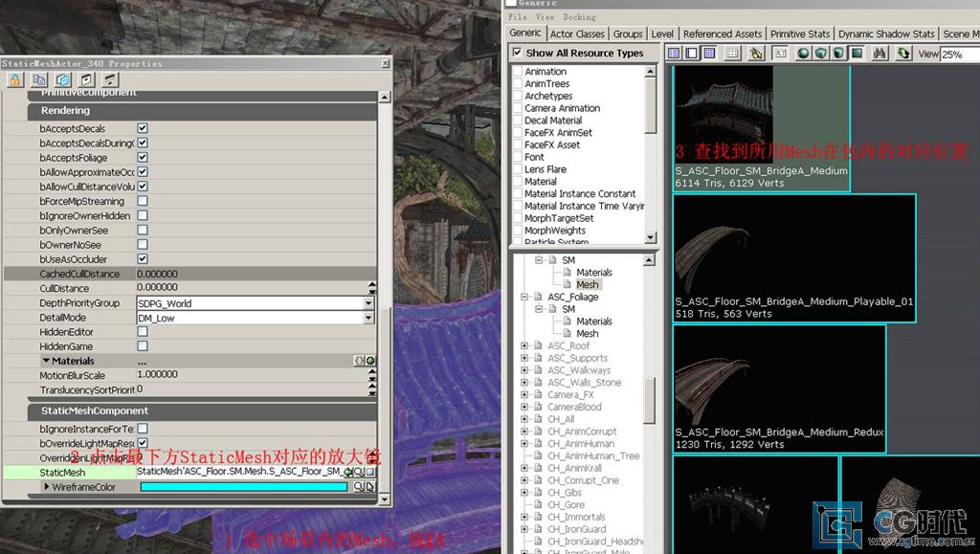Click the green arrow use-selected icon for StaticMesh
The width and height of the screenshot is (980, 554).
coord(348,472)
